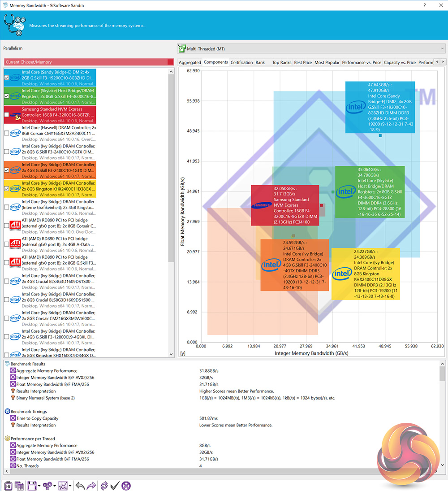The image size is (448, 491).
Task: Open the Certification tab
Action: coord(241,62)
